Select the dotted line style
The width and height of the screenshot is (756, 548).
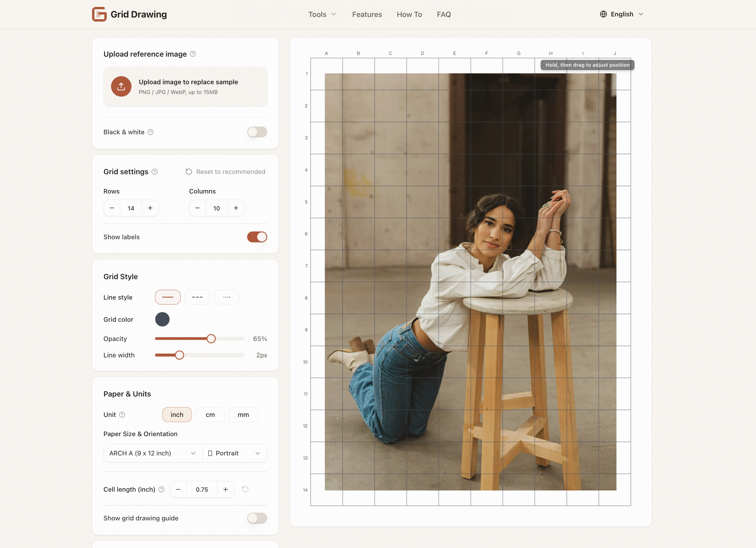pos(227,297)
